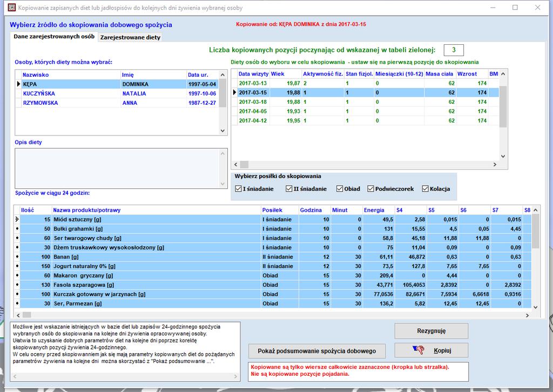Click the food table scroll-up arrow
Screen dimensions: 553x392
tap(535, 210)
